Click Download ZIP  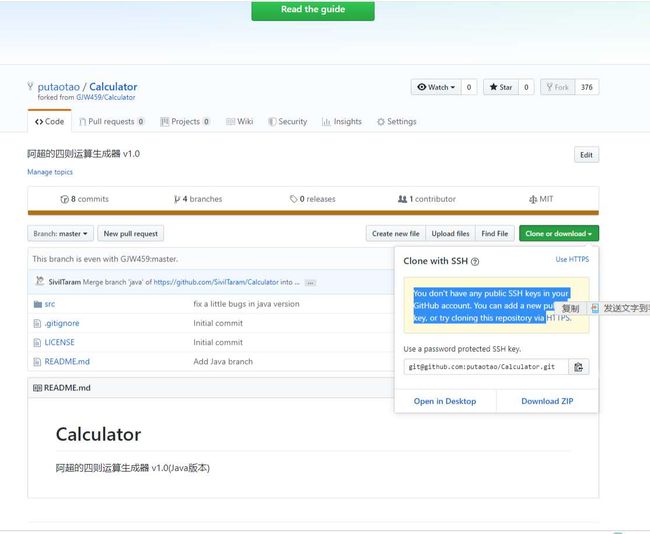click(x=547, y=401)
